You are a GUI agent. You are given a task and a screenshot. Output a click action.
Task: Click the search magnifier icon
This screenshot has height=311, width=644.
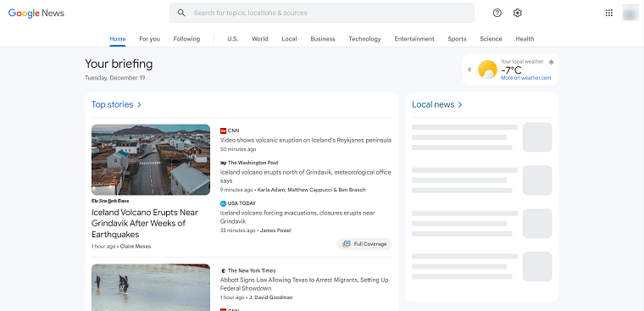coord(181,13)
